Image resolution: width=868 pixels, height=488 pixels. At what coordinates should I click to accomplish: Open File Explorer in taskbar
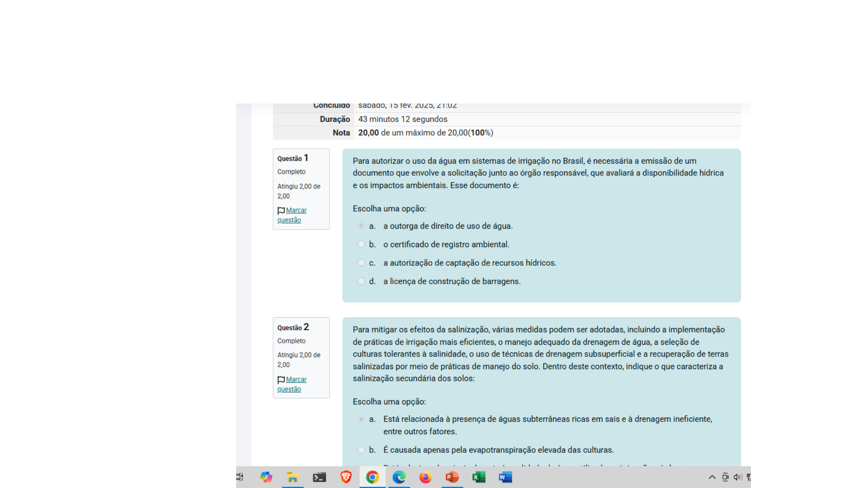click(292, 477)
